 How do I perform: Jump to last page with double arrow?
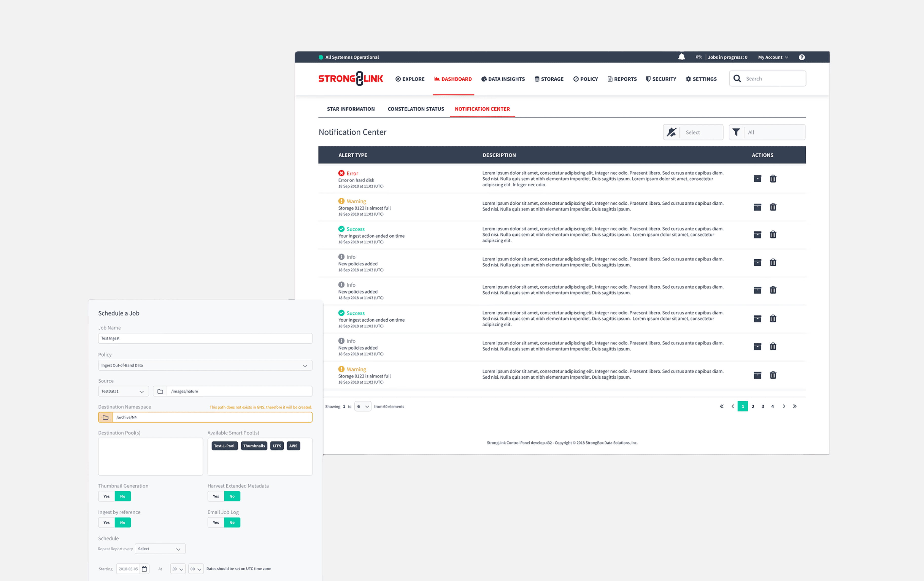(795, 406)
